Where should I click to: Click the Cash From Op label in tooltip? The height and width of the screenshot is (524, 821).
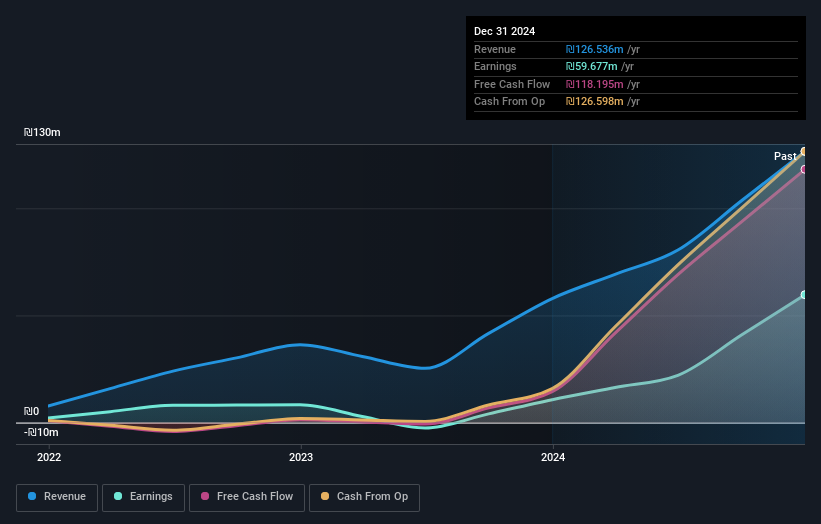tap(509, 102)
